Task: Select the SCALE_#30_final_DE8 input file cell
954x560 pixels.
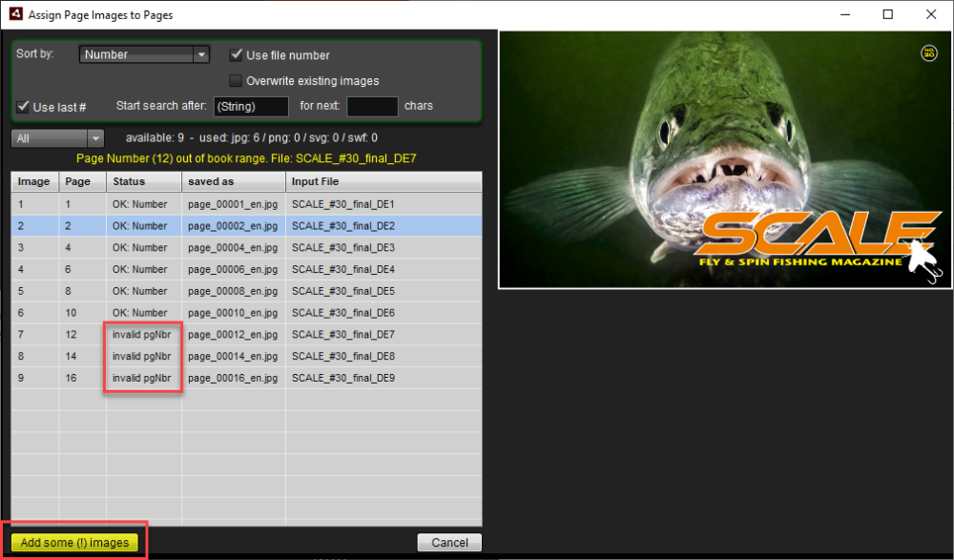Action: 384,356
